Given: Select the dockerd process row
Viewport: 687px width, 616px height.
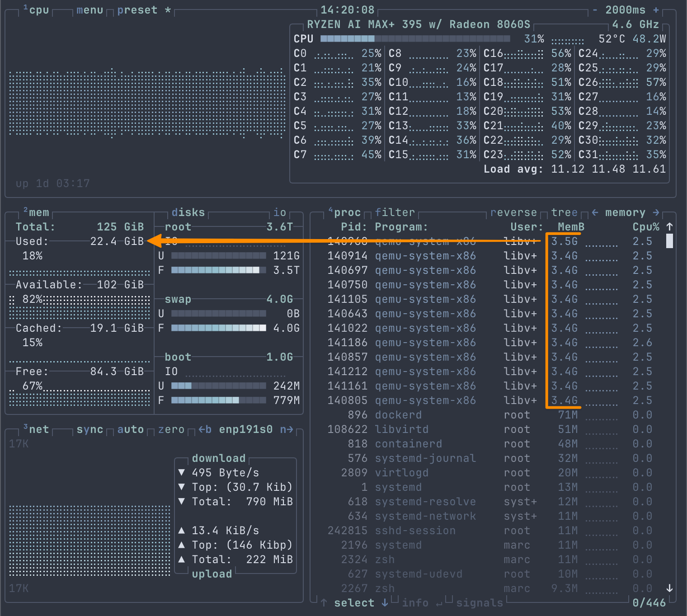Looking at the screenshot, I should (x=398, y=415).
